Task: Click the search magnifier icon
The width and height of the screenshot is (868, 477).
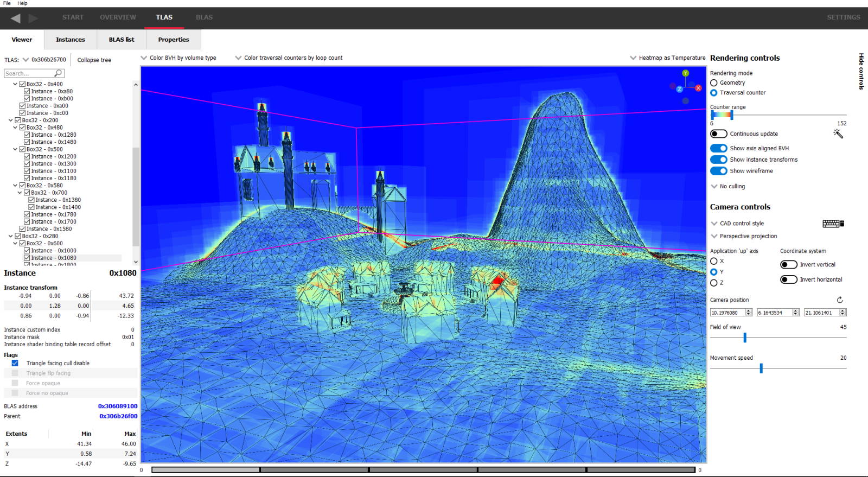Action: 58,73
